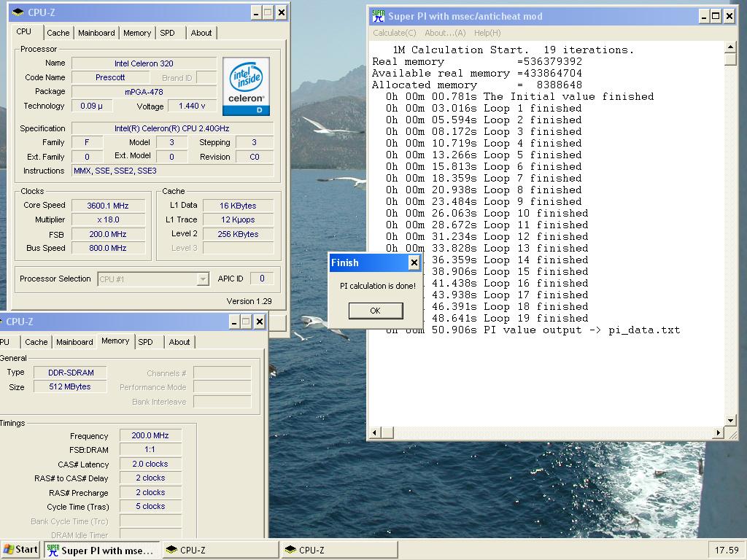Open Mainboard tab in lower CPU-Z window
This screenshot has width=747, height=560.
point(74,342)
